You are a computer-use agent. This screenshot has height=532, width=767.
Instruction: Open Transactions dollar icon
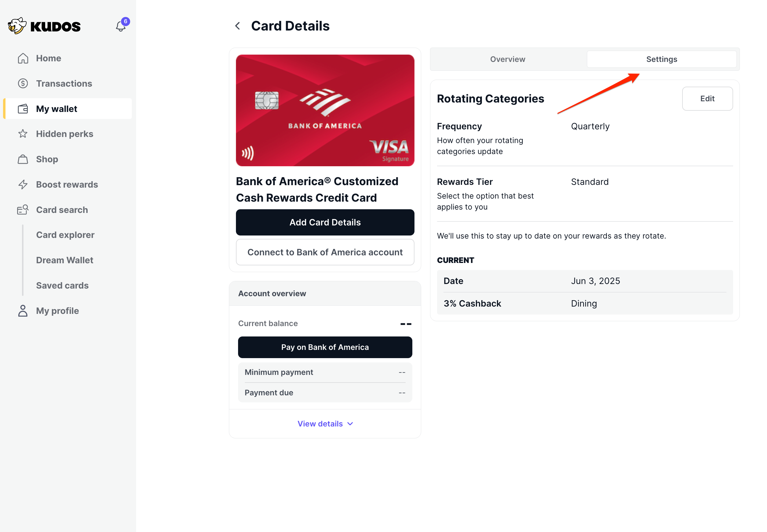click(23, 83)
